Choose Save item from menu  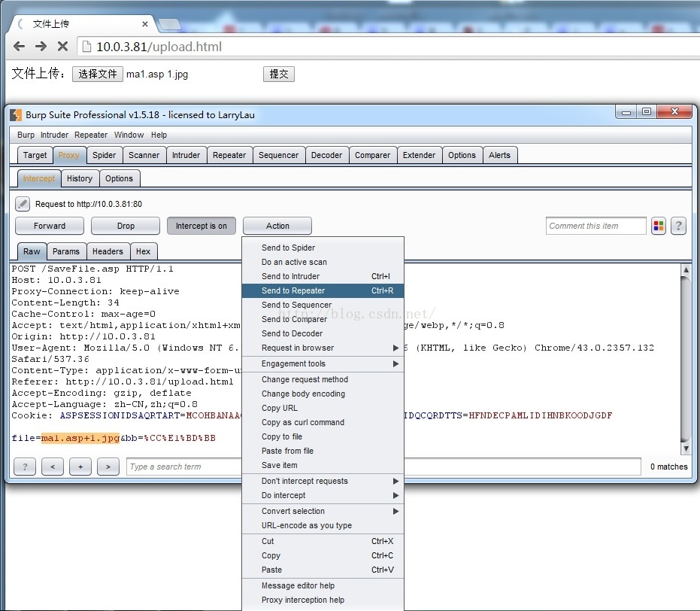(323, 465)
